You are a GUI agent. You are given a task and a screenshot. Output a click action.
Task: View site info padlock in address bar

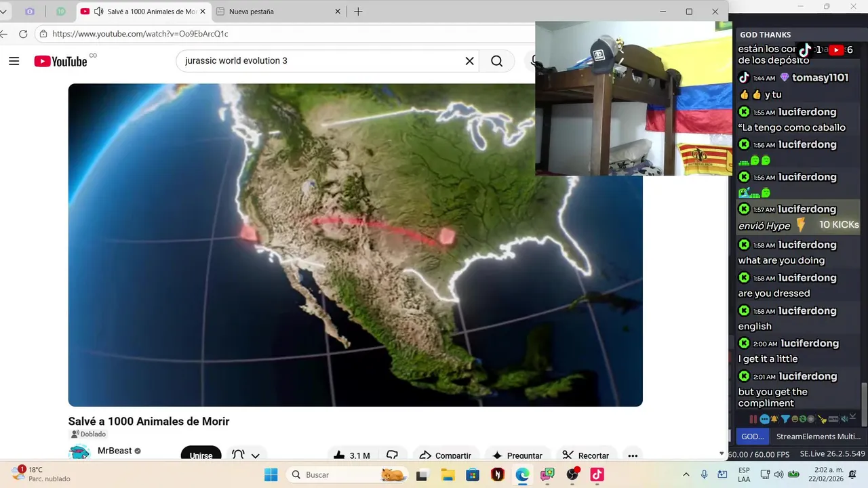pyautogui.click(x=43, y=34)
